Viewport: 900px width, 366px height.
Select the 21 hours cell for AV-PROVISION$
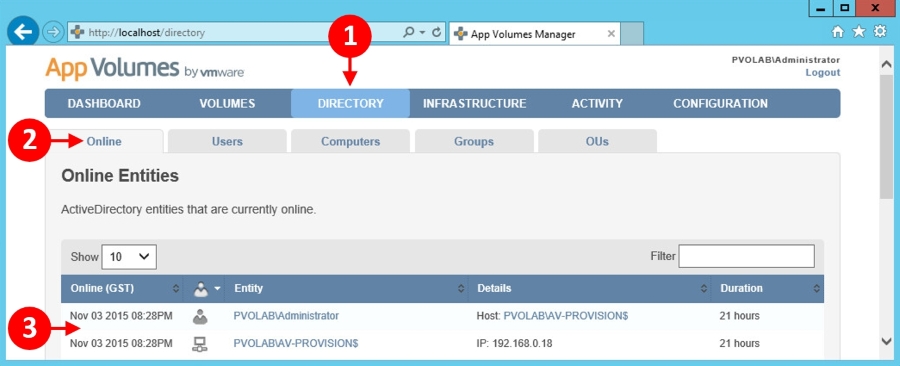739,343
